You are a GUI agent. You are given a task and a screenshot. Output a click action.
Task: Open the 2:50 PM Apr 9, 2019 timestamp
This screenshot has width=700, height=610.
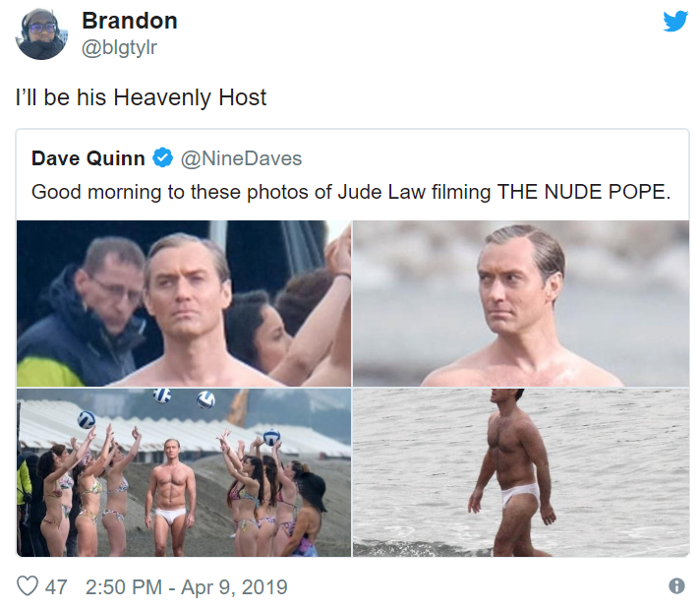click(186, 586)
